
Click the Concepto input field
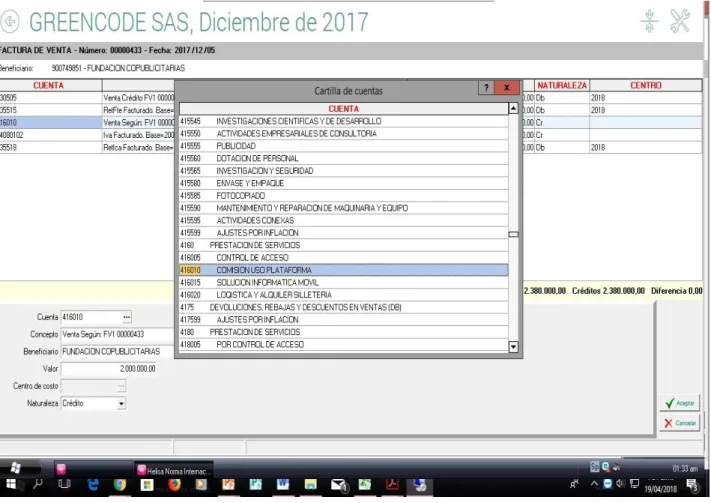point(118,334)
